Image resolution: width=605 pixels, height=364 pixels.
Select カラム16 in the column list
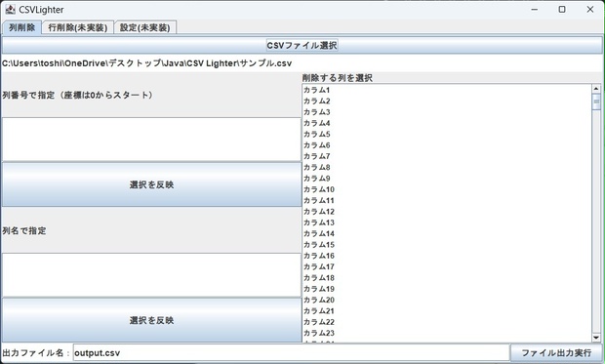(x=447, y=256)
